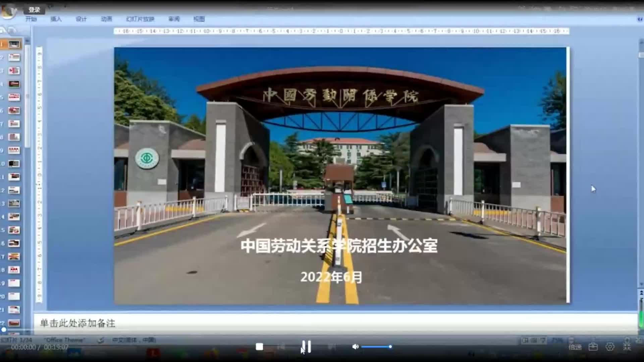
Task: Switch to the 设计 ribbon tab
Action: (81, 19)
